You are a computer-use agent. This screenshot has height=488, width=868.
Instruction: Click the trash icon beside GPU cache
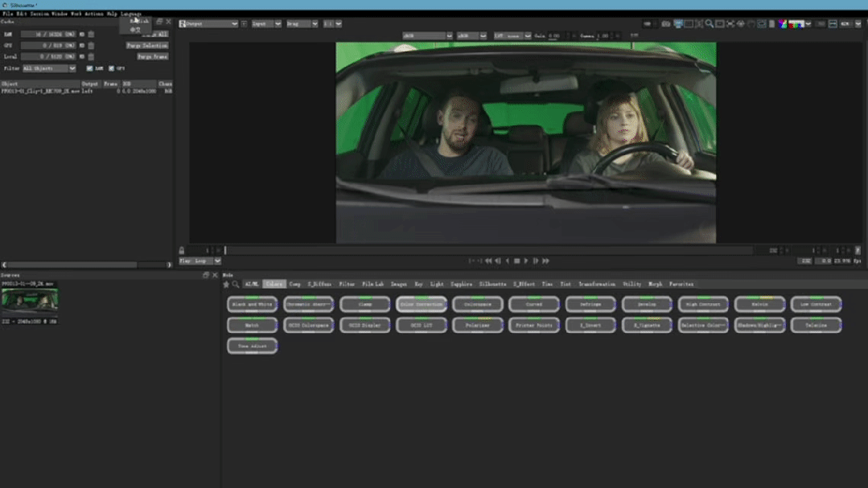91,45
